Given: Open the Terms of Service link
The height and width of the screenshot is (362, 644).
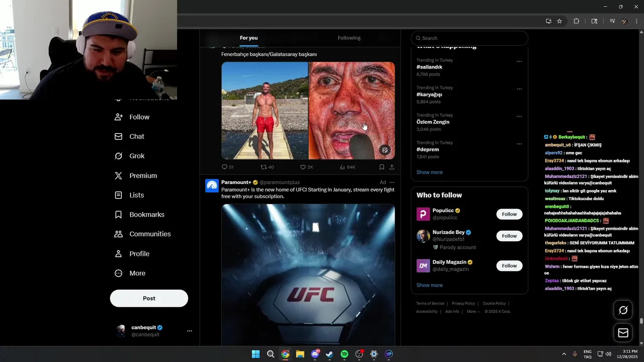Looking at the screenshot, I should (430, 304).
